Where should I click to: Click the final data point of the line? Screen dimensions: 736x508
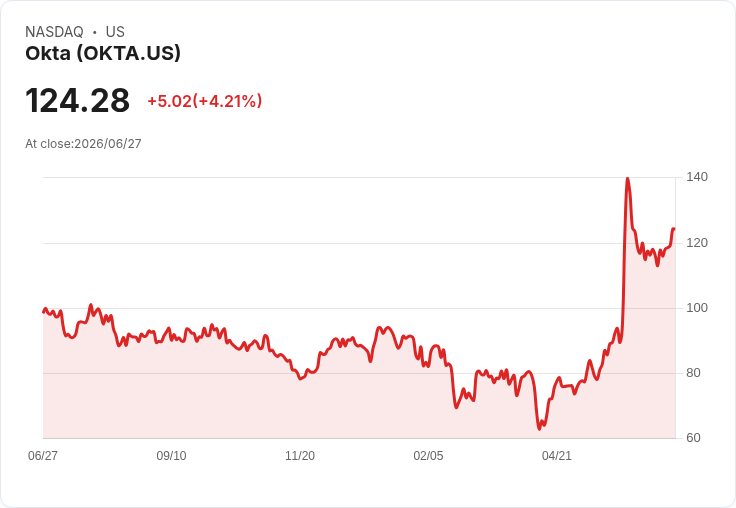[x=674, y=229]
